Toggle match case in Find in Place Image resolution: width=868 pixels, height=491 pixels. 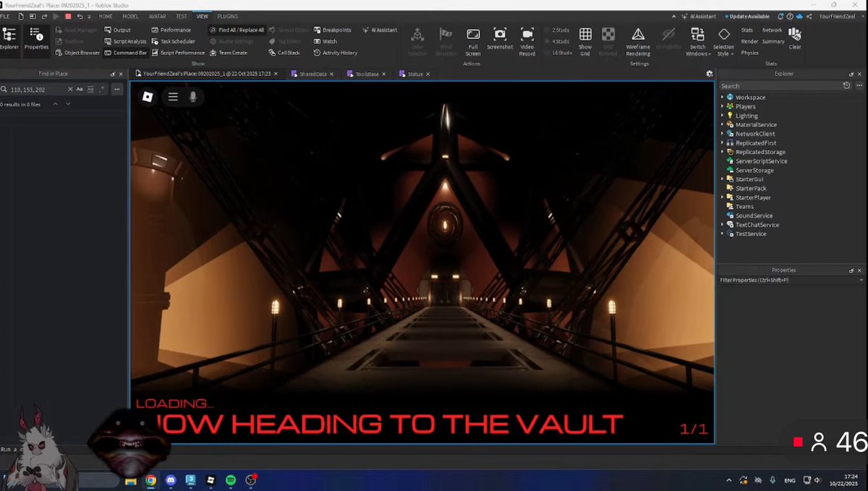pyautogui.click(x=80, y=89)
